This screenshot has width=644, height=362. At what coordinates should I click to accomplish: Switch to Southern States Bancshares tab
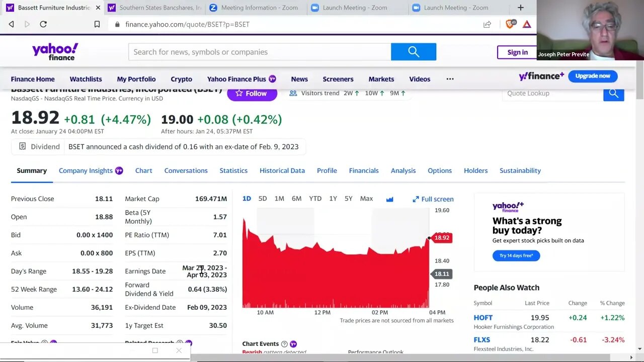[154, 8]
